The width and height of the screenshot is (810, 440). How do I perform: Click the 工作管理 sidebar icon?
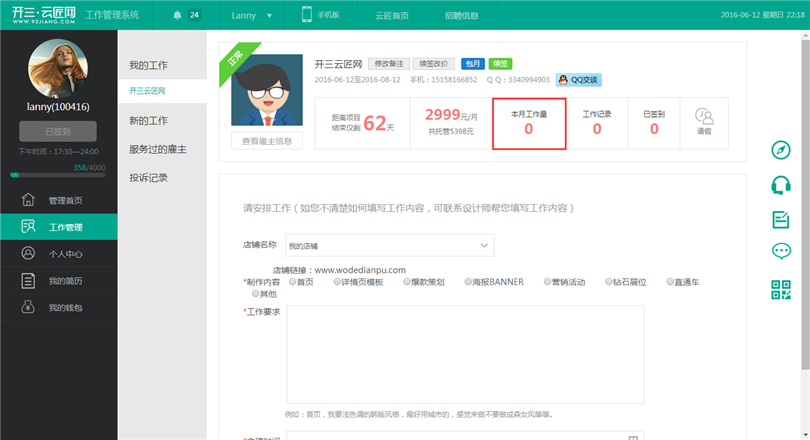pos(28,226)
